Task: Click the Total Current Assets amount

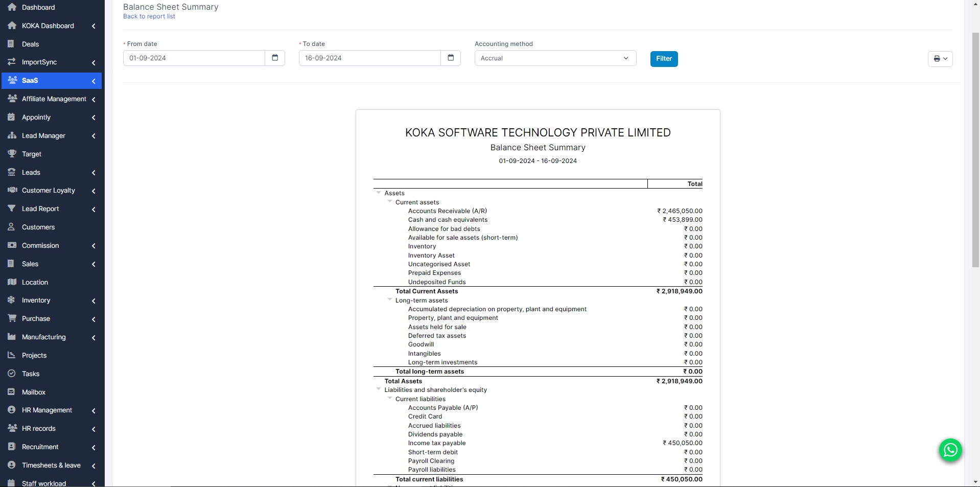Action: (680, 291)
